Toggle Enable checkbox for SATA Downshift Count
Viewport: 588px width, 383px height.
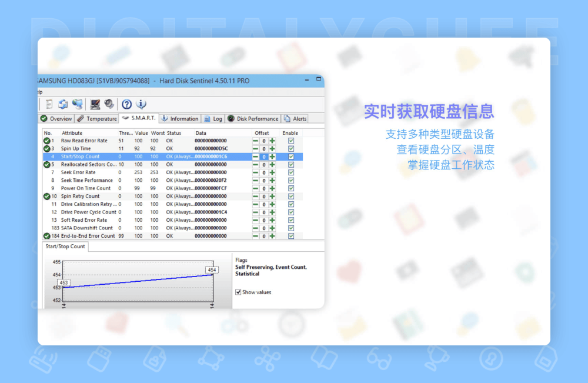tap(291, 228)
